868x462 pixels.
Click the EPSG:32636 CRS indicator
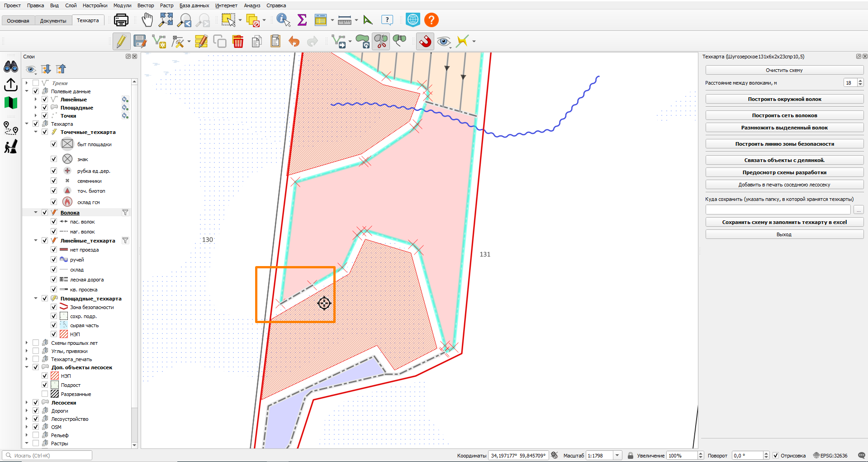[830, 456]
